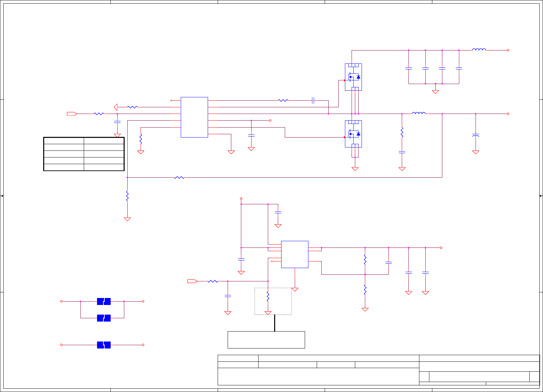543x392 pixels.
Task: Select the snubber resistor below the switch node
Action: pos(402,132)
